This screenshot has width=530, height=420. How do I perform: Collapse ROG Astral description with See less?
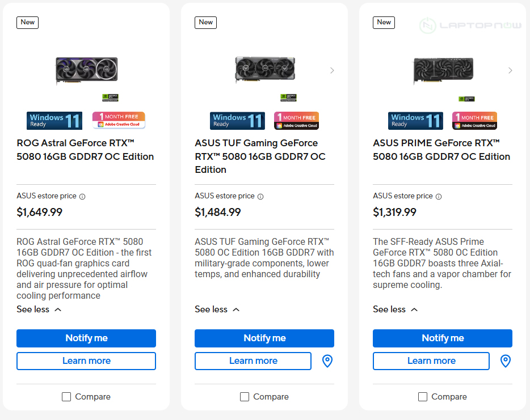(x=39, y=309)
